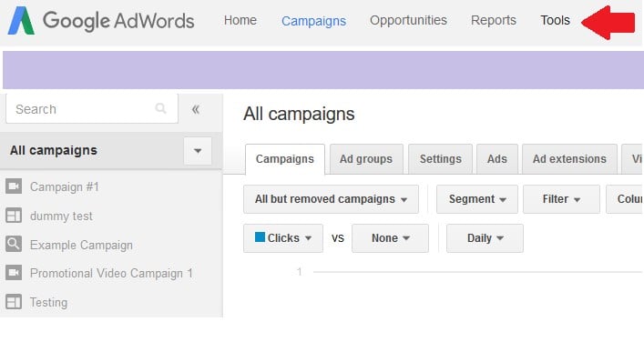Open All but removed campaigns dropdown

(x=331, y=199)
